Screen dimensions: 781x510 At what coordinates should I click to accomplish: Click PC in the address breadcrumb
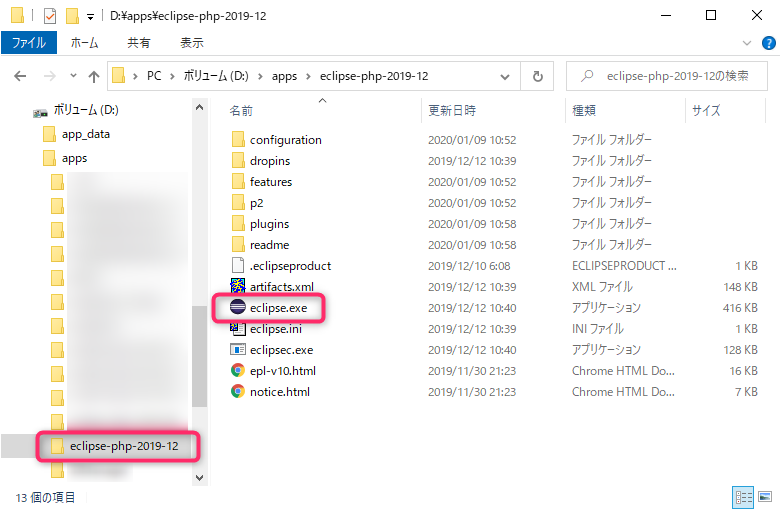point(154,76)
